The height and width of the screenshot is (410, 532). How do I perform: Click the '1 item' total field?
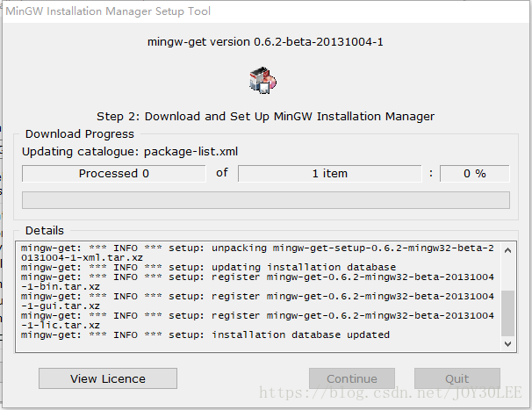coord(330,174)
